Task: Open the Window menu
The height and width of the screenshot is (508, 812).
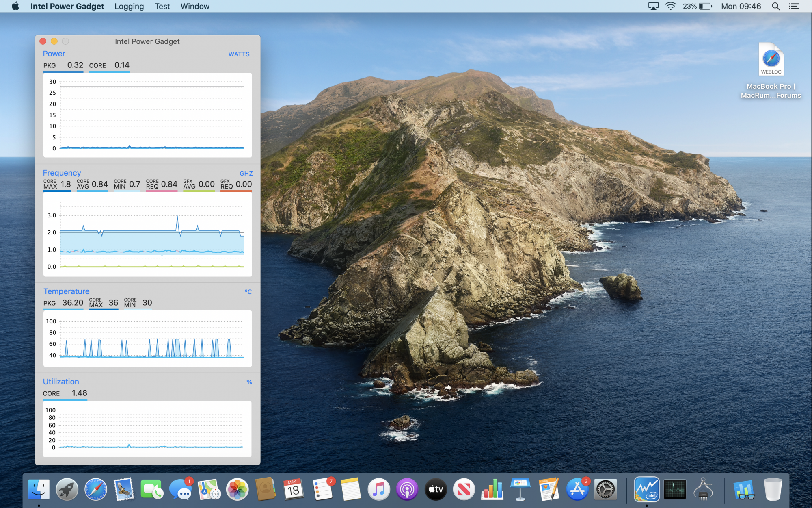Action: coord(195,6)
